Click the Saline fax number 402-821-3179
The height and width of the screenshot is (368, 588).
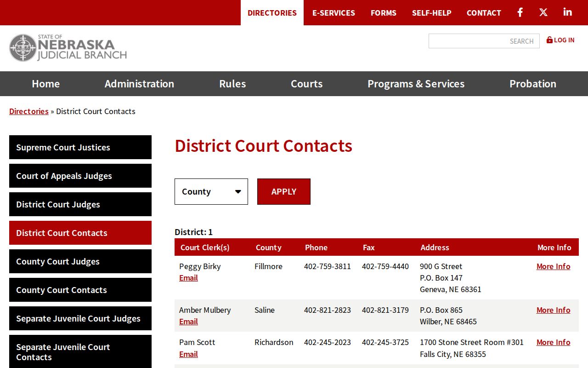(385, 310)
